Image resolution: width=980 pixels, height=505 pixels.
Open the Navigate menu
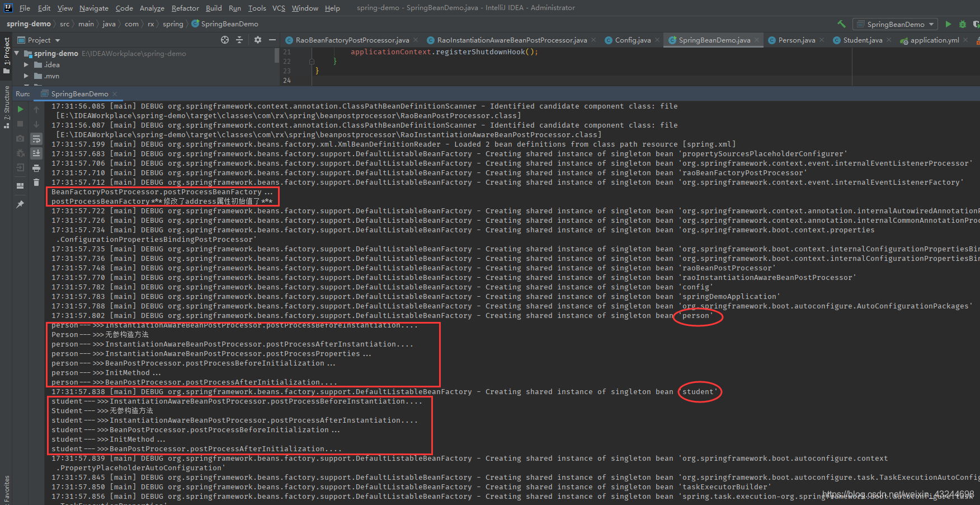94,8
